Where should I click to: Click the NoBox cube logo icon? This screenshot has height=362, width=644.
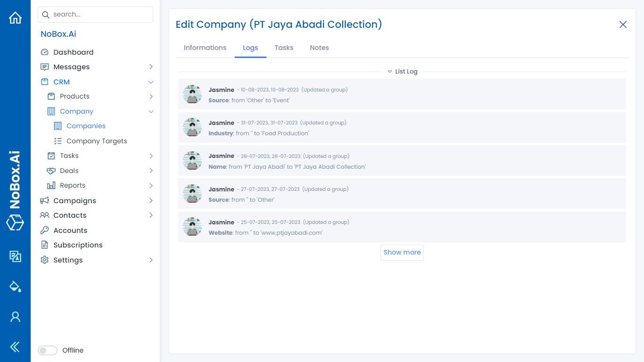pos(15,222)
